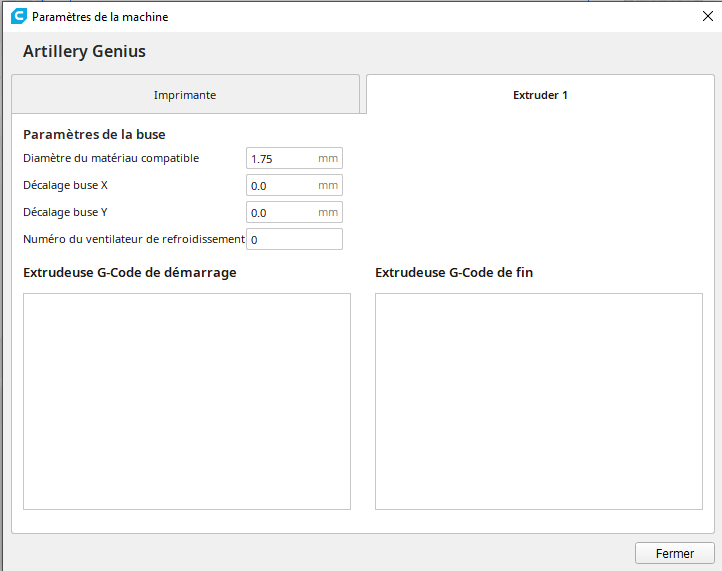The image size is (722, 571).
Task: Click the Décalage buse X label
Action: [65, 185]
